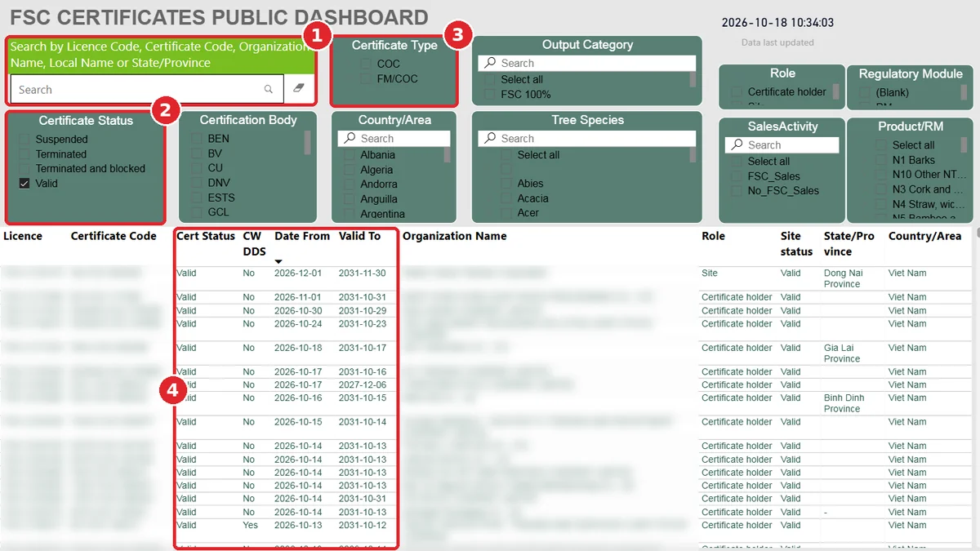Tick FSC 100% output category
Screen dimensions: 980x551
coord(490,95)
